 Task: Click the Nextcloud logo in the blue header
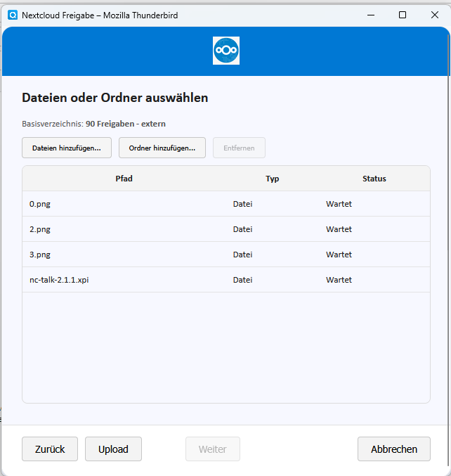coord(226,51)
